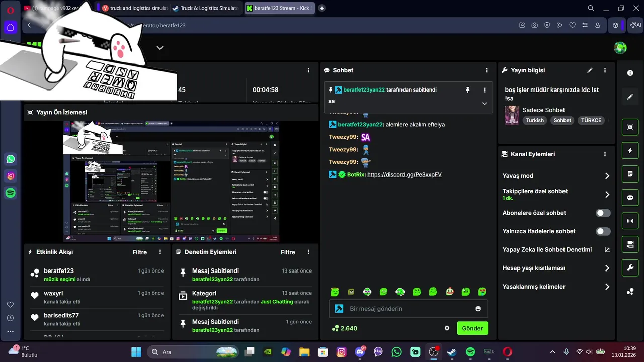
Task: Click the Sohbet tag under Sadece Sohbet
Action: 562,120
